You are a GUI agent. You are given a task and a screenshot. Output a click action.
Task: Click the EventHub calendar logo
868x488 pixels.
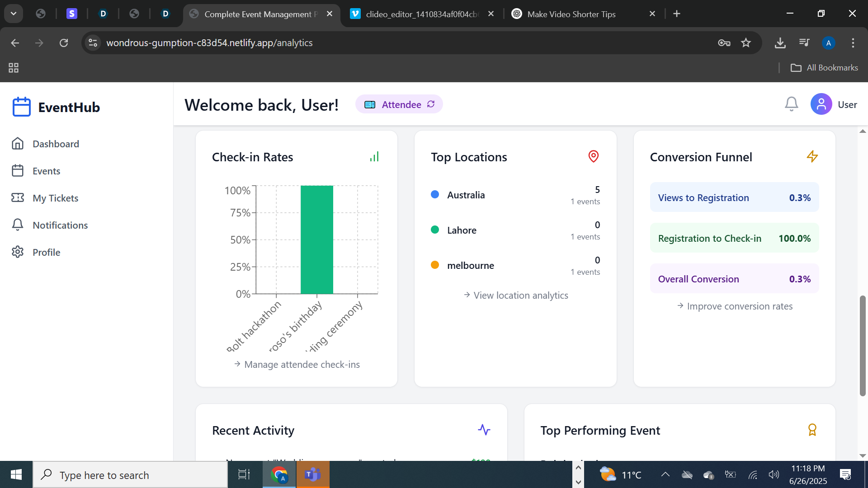click(x=21, y=107)
